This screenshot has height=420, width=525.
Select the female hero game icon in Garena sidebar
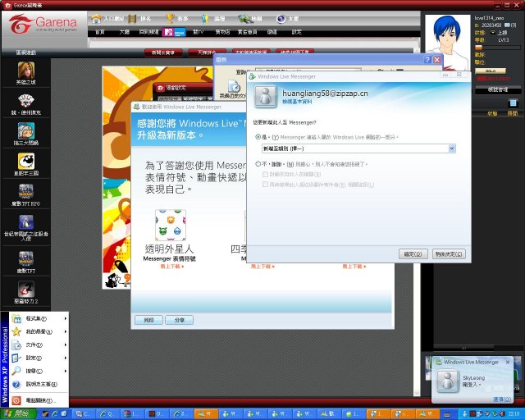click(x=25, y=70)
